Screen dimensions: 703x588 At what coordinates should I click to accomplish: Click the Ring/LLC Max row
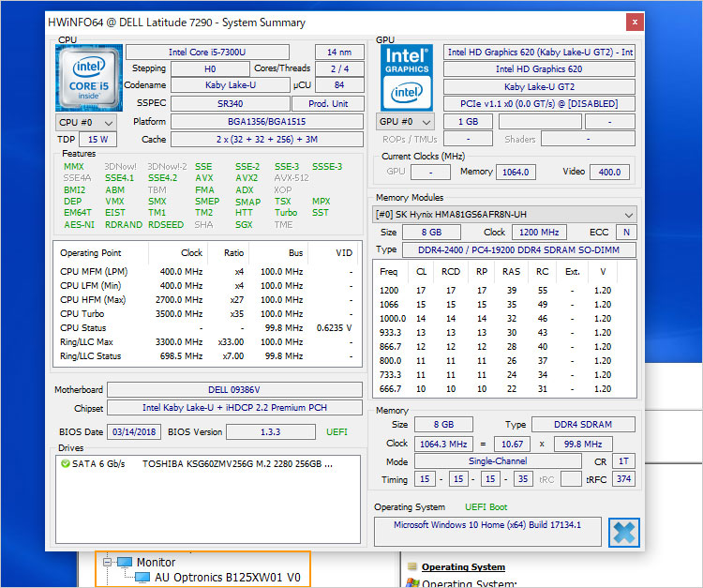tap(207, 341)
